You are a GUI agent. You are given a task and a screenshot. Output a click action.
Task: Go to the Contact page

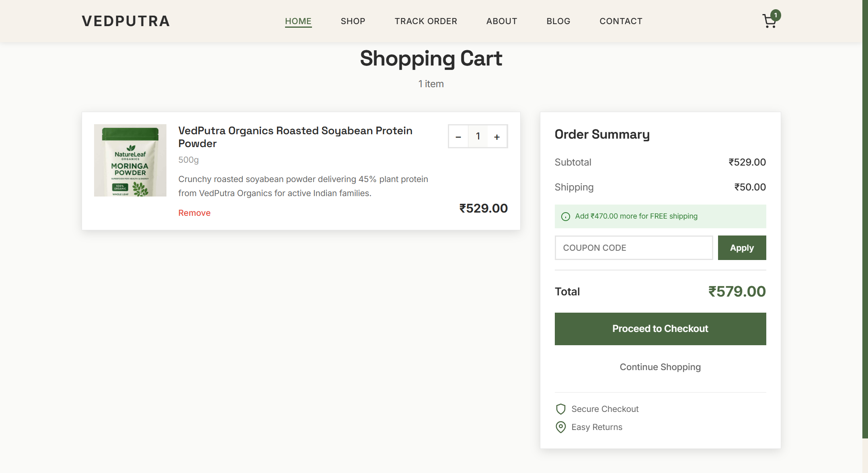point(620,21)
